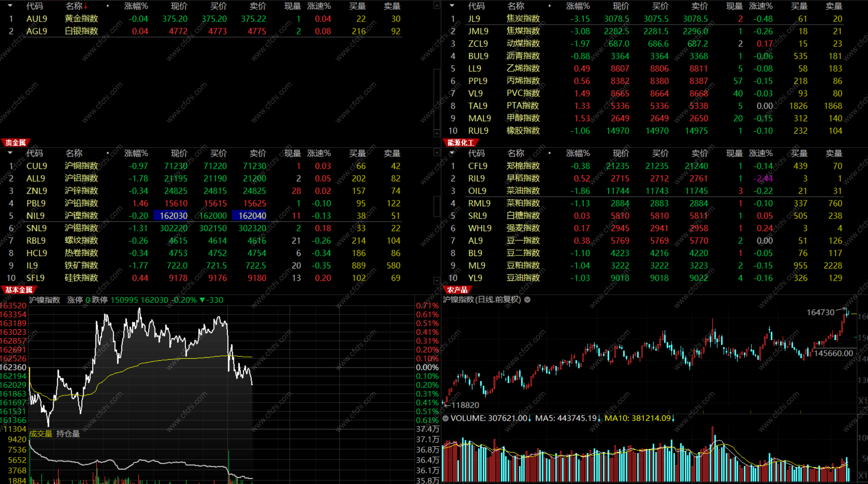Select the PBL9 沪铅指数 row

(81, 203)
